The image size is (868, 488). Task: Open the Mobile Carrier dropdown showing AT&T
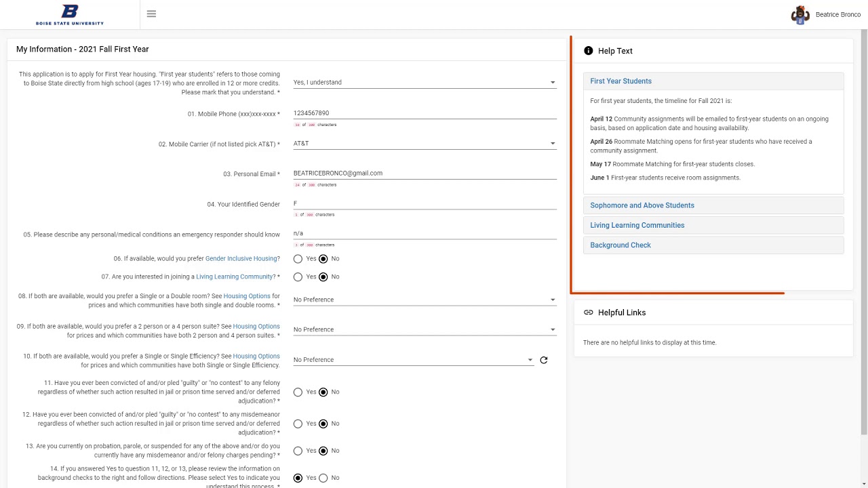point(424,144)
